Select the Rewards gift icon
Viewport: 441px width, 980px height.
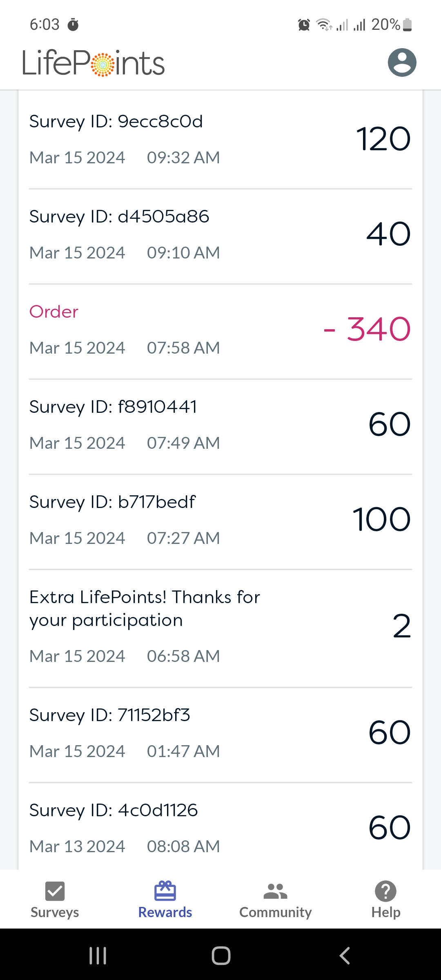[165, 891]
